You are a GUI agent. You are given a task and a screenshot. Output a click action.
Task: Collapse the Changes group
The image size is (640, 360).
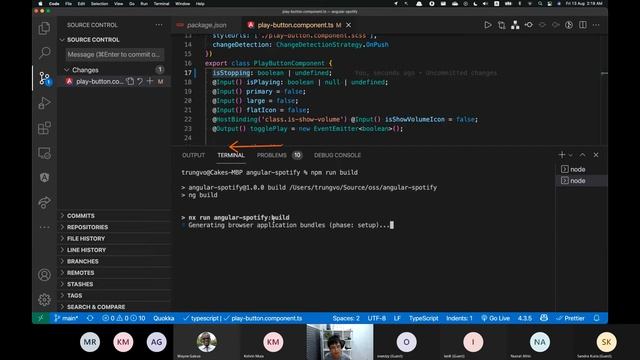click(85, 70)
